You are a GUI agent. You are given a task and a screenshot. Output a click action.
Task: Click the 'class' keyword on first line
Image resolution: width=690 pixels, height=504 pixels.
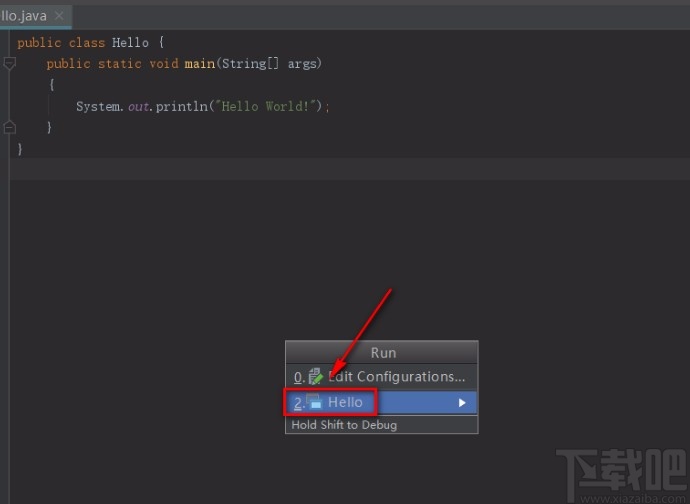(x=87, y=42)
